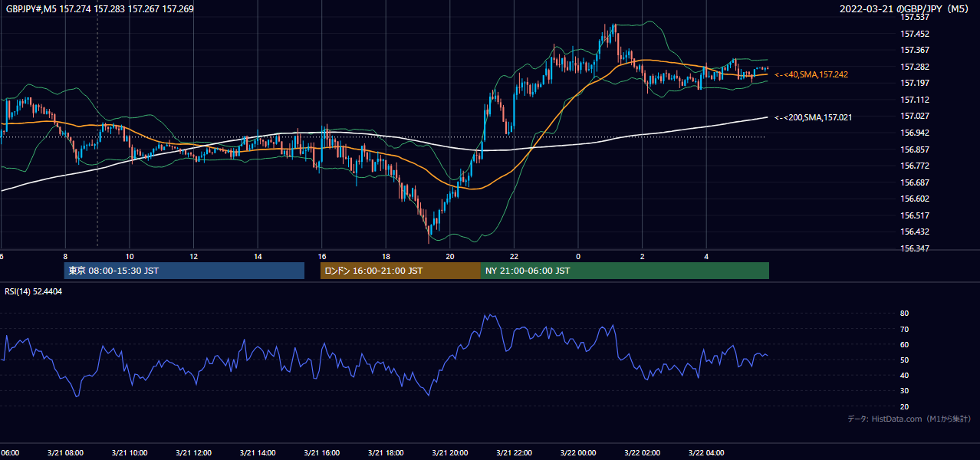Click price level 157.027 on the price axis
980x460 pixels.
pos(915,116)
